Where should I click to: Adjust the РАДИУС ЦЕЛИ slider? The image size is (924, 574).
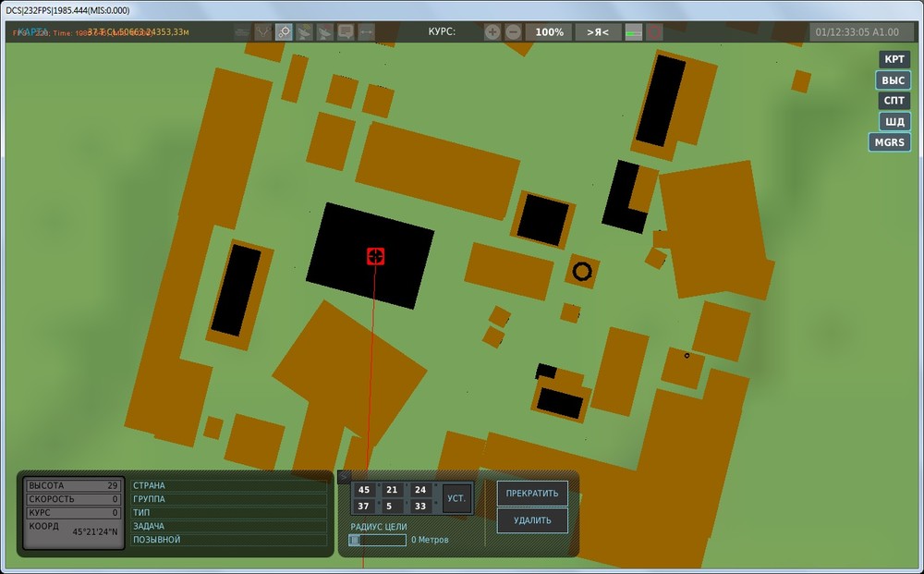377,540
